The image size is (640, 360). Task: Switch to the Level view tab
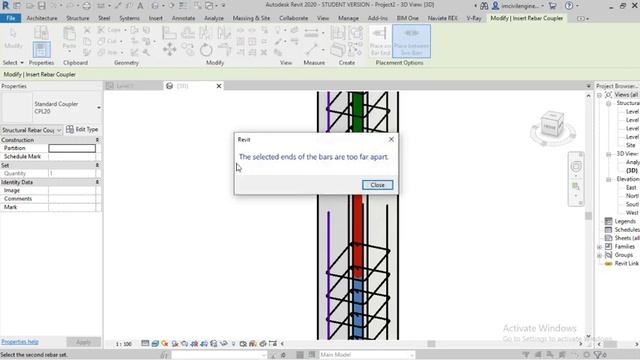pos(133,86)
